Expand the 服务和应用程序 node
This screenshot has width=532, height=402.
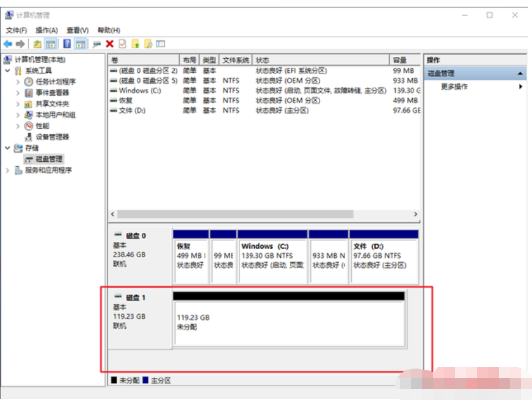click(x=7, y=170)
